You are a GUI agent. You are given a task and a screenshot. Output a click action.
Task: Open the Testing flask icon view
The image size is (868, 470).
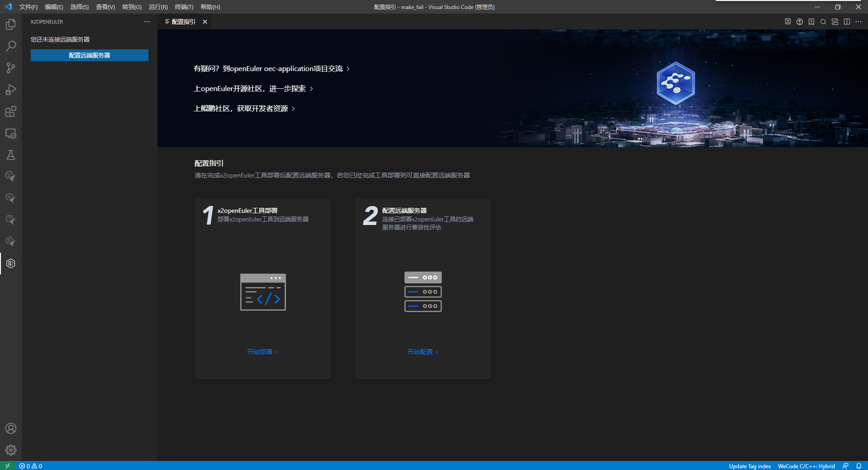pos(11,155)
